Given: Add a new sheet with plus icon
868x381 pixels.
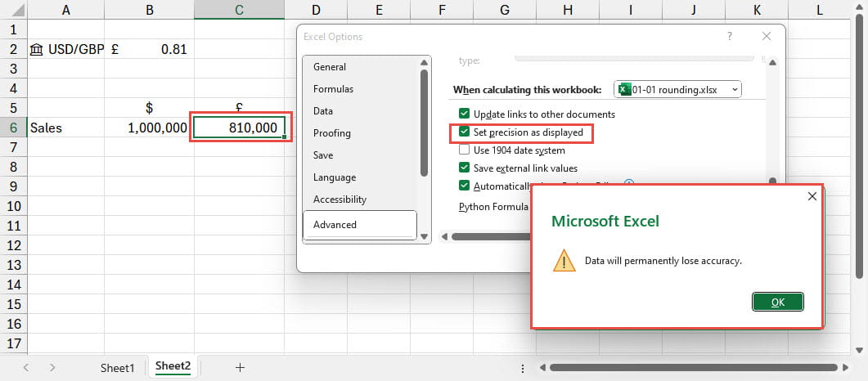Looking at the screenshot, I should tap(240, 368).
